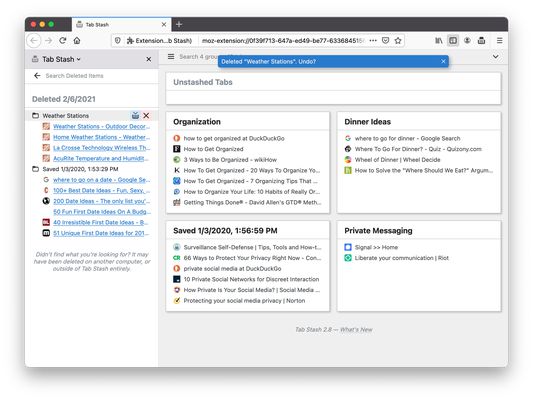Viewport: 533px width, 400px height.
Task: Open Weather Stations - Outdoor Decor link
Action: tap(101, 126)
